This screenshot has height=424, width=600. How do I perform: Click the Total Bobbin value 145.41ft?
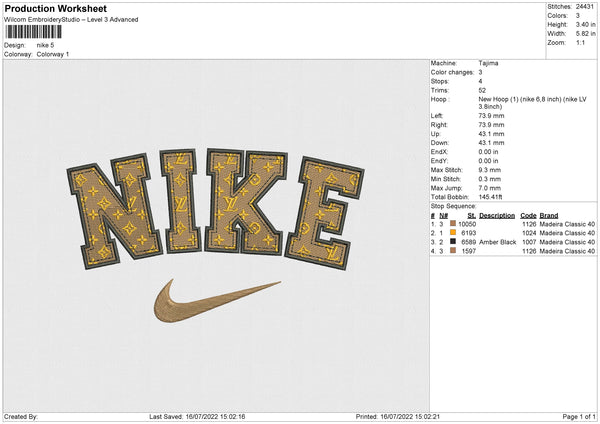click(x=490, y=197)
